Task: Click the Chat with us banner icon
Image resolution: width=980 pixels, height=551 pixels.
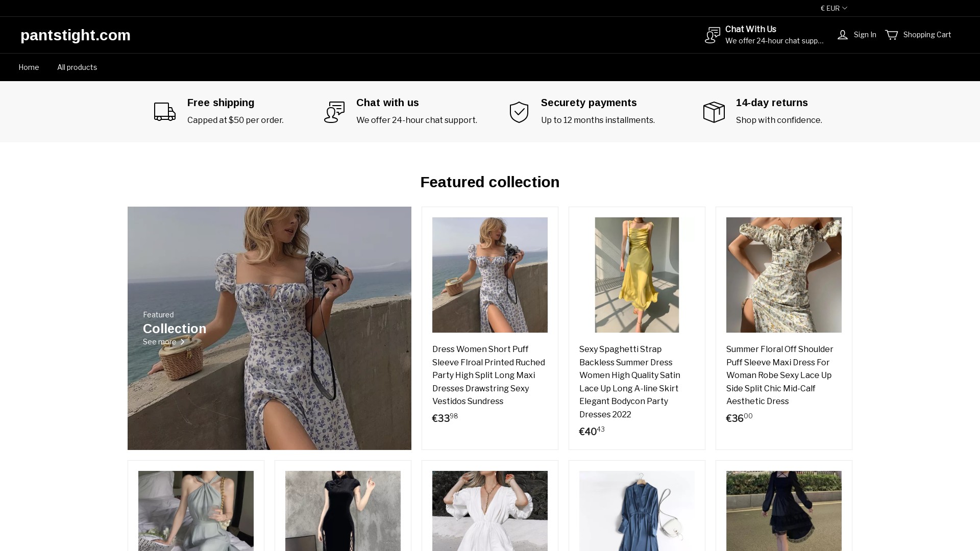Action: pyautogui.click(x=334, y=112)
